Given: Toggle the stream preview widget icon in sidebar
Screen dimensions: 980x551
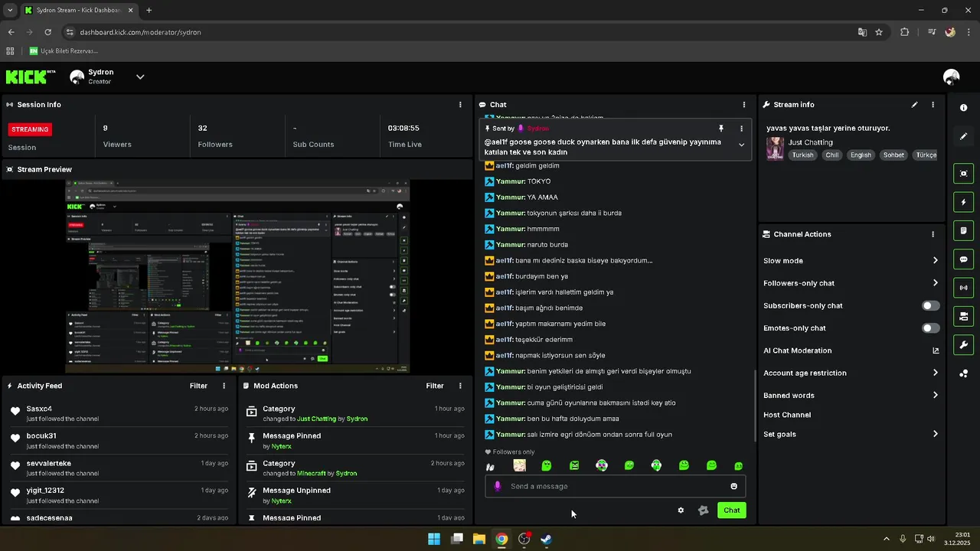Looking at the screenshot, I should [963, 174].
